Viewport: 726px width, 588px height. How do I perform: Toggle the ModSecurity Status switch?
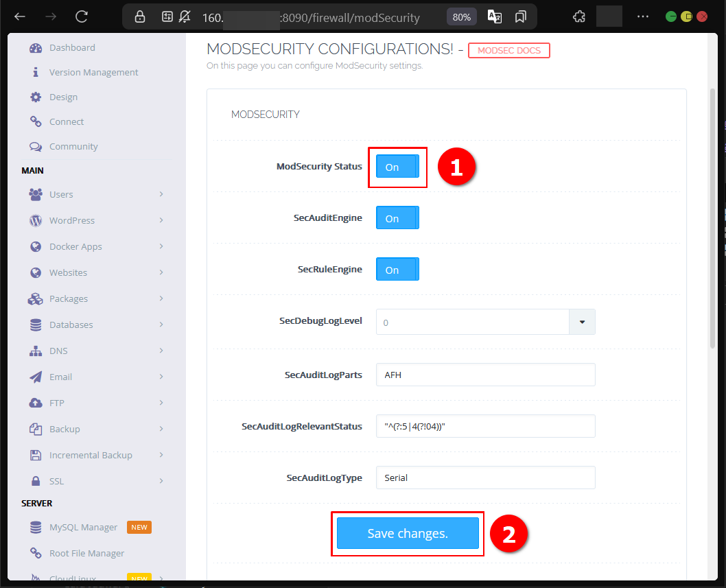(x=397, y=167)
